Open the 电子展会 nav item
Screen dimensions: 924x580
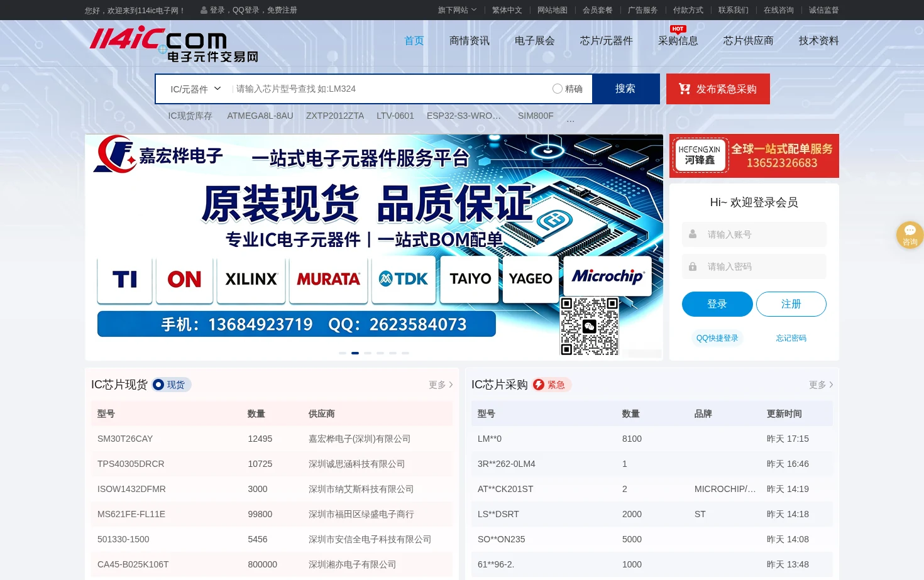[535, 41]
